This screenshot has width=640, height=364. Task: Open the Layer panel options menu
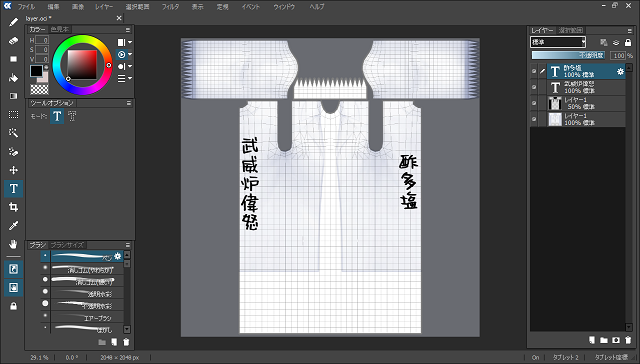pos(629,31)
